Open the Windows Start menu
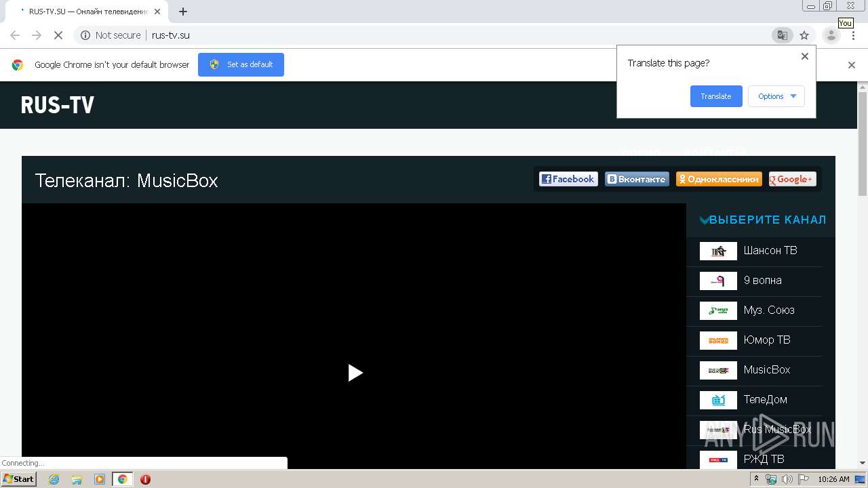This screenshot has height=488, width=868. (x=18, y=479)
